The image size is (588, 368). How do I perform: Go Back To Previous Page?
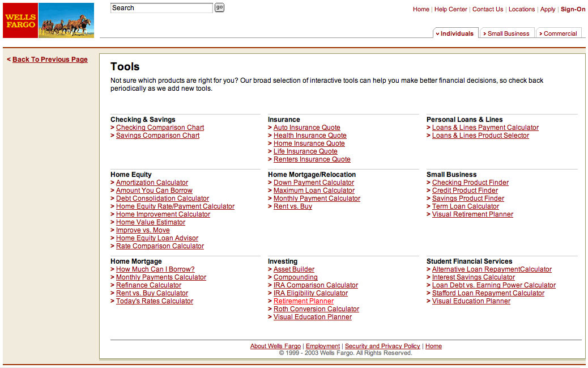50,60
